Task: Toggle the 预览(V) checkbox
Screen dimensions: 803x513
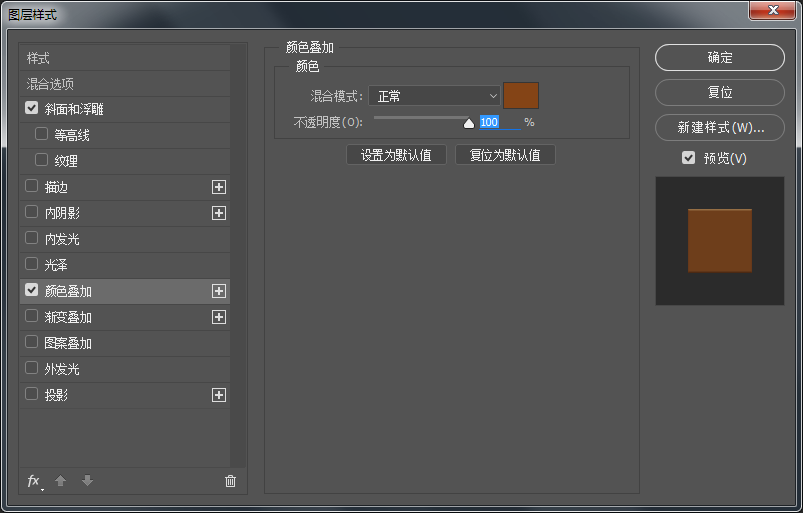Action: (x=689, y=158)
